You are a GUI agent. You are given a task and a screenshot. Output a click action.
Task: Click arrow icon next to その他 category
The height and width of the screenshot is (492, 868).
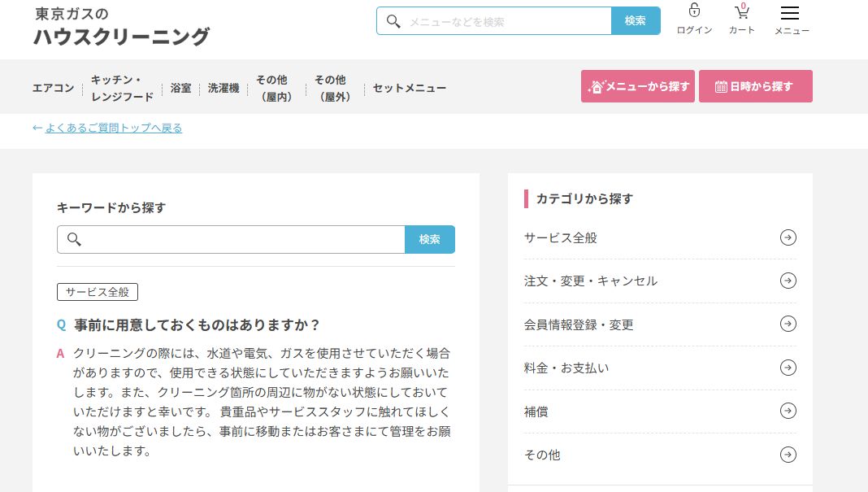click(x=788, y=455)
